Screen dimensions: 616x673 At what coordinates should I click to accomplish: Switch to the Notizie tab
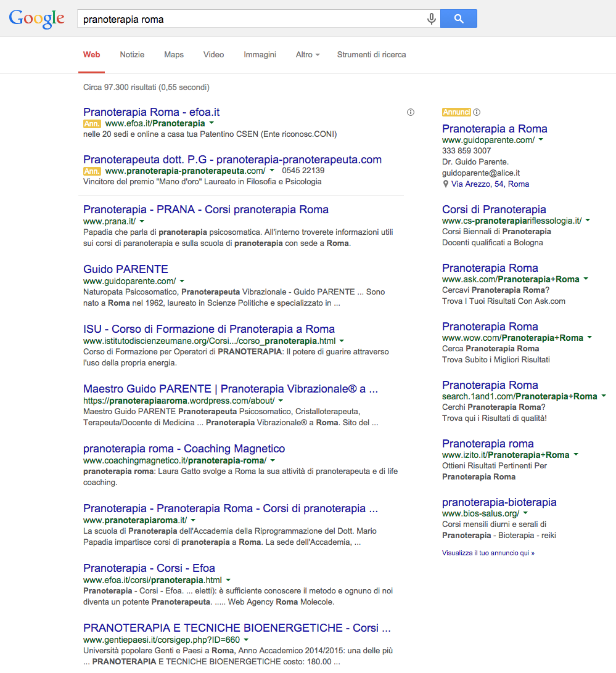click(x=132, y=55)
